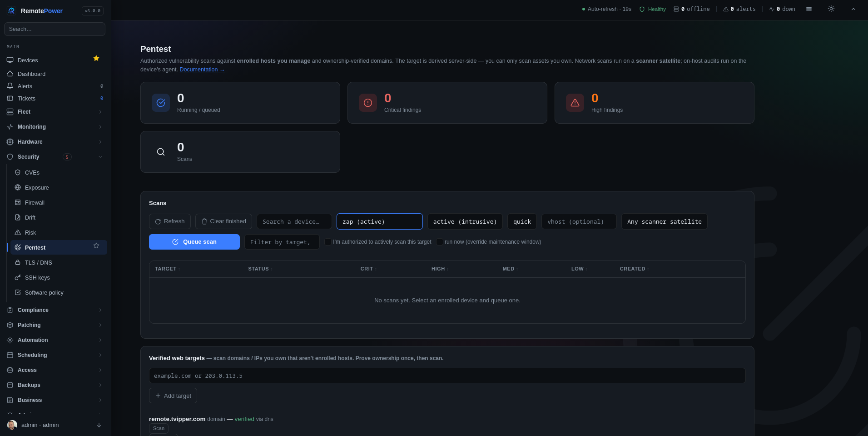Expand the Patching sidebar section
This screenshot has height=436, width=868.
[55, 325]
